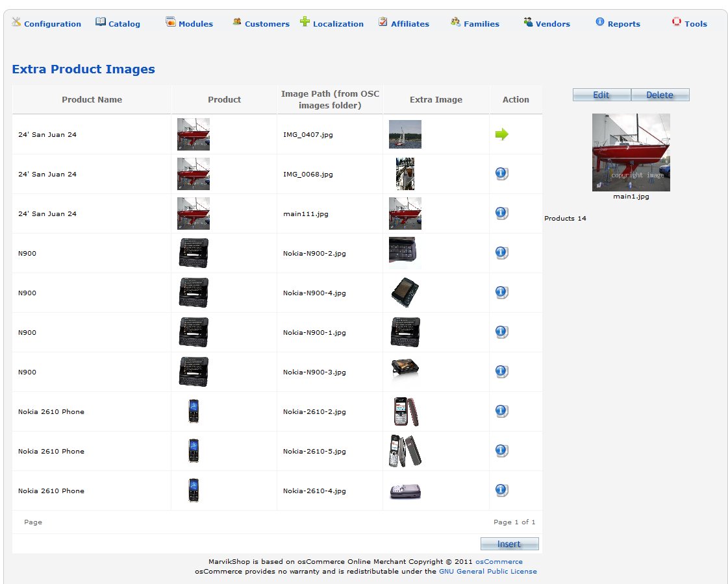Click info icon for Nokia-N900-3.jpg row

click(x=502, y=372)
